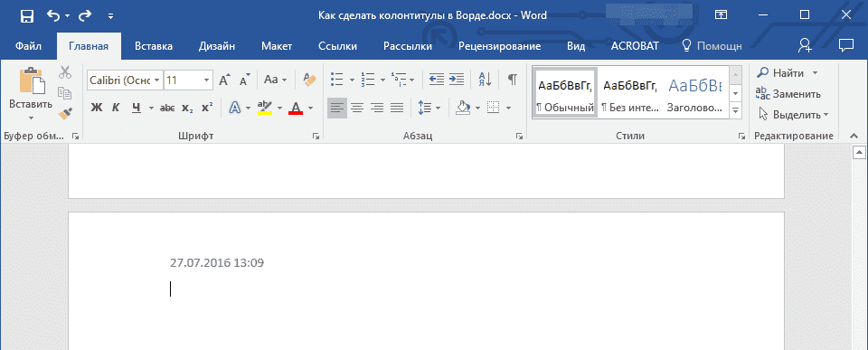868x350 pixels.
Task: Justify the text
Action: pos(397,108)
